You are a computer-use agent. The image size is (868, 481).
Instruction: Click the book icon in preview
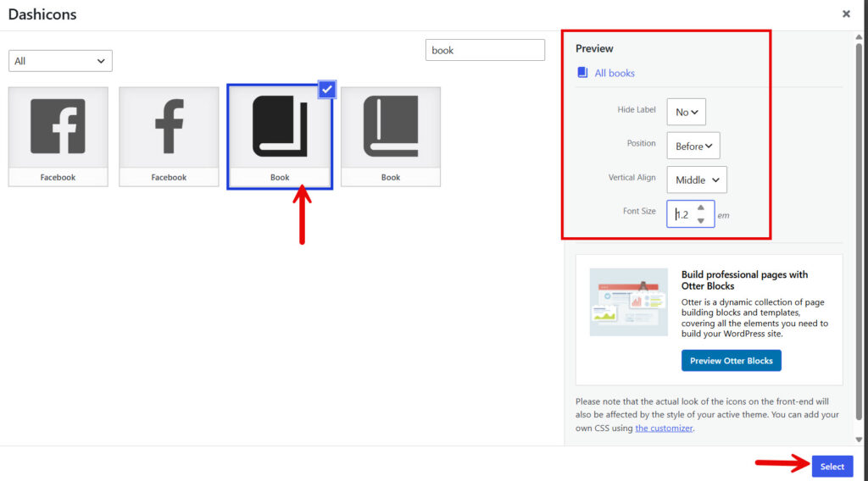(x=582, y=73)
